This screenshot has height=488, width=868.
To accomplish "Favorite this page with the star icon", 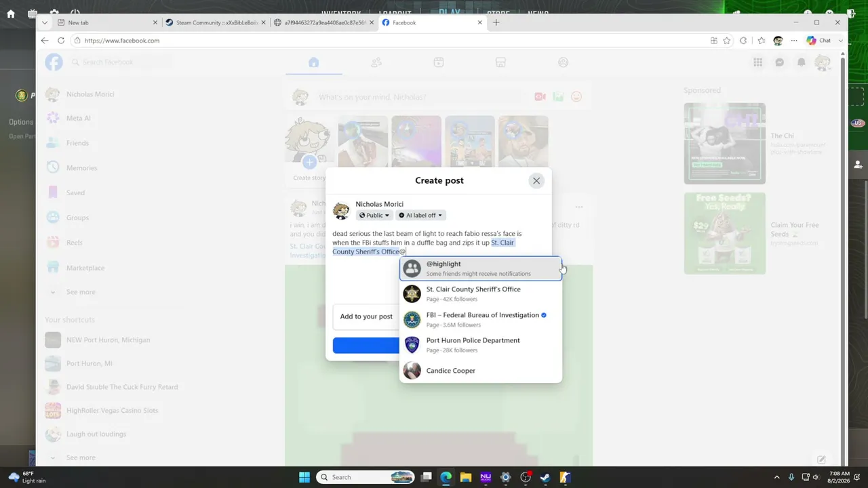I will [727, 41].
